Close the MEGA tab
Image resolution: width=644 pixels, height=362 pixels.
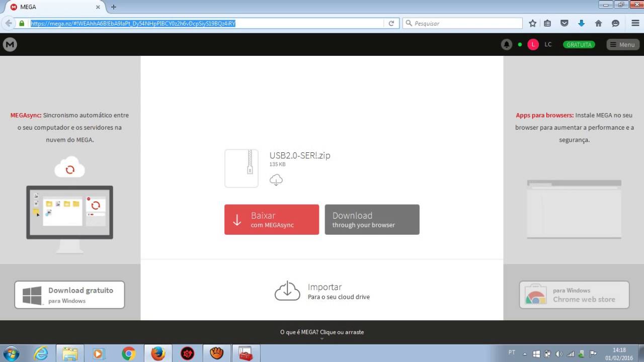(98, 7)
